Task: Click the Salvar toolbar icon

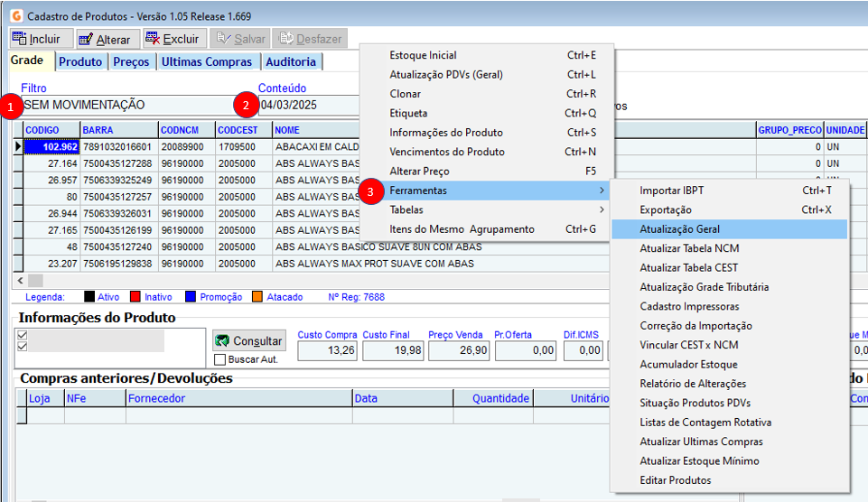Action: point(223,39)
